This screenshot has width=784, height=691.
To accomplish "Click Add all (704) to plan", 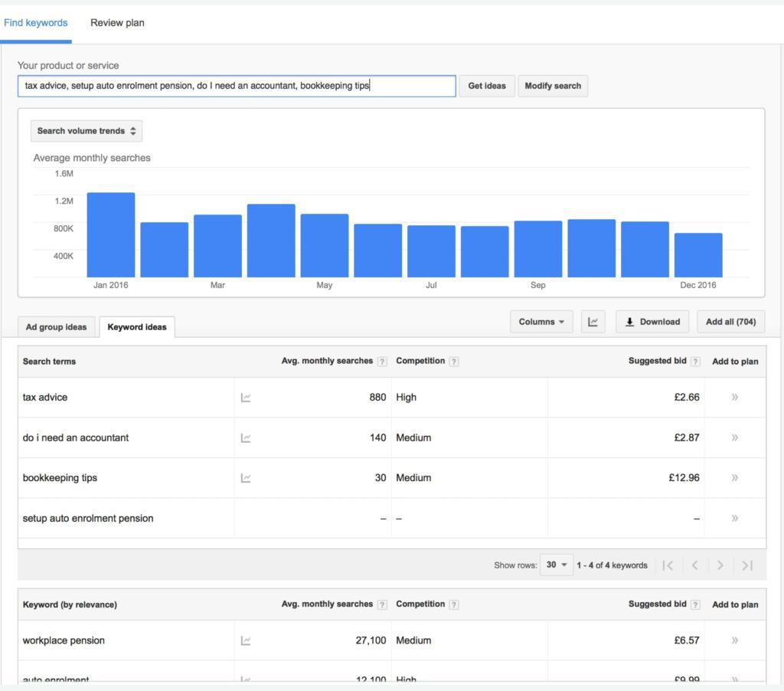I will pyautogui.click(x=730, y=321).
